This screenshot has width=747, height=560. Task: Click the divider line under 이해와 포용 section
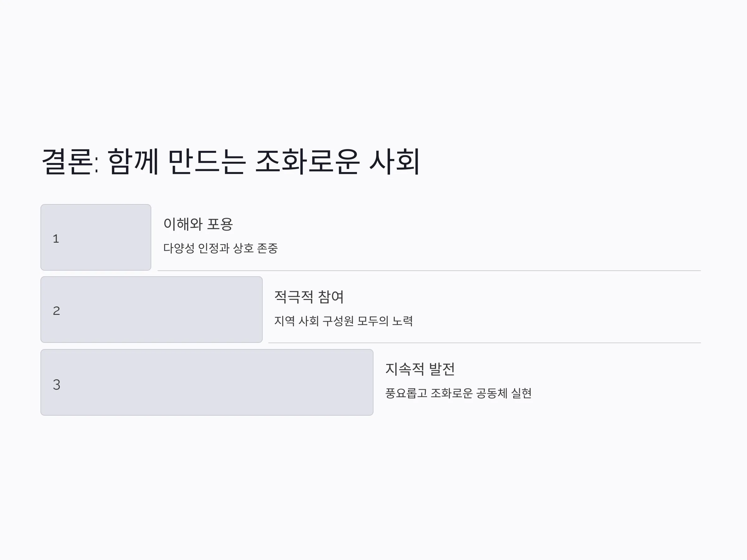point(429,271)
